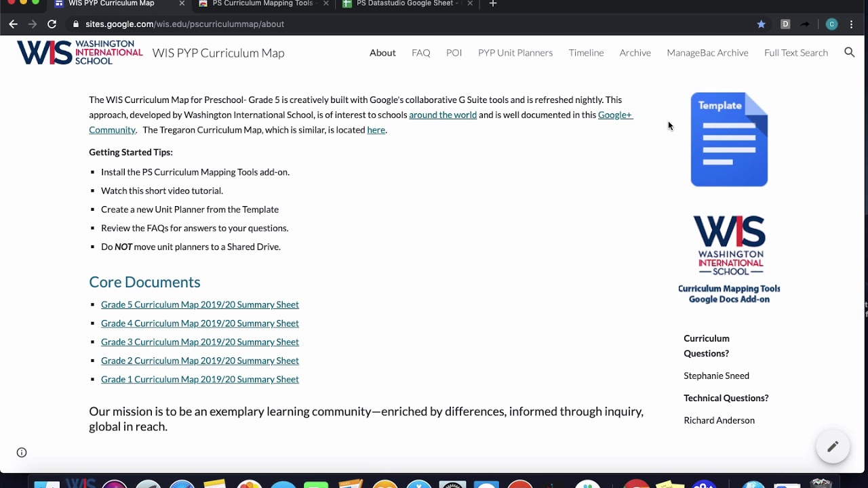The image size is (868, 488).
Task: Click the browser forward arrow
Action: [x=33, y=24]
